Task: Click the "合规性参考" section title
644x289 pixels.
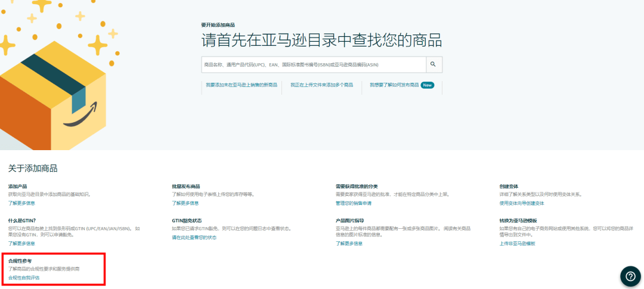Action: click(x=20, y=261)
